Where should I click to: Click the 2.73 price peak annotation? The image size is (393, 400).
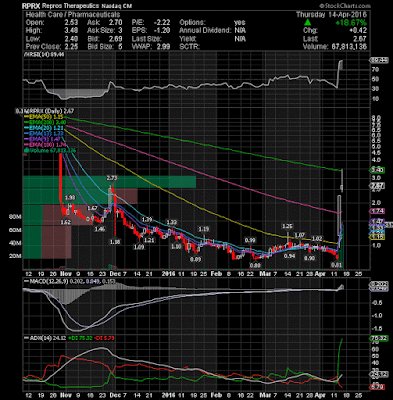click(x=112, y=178)
